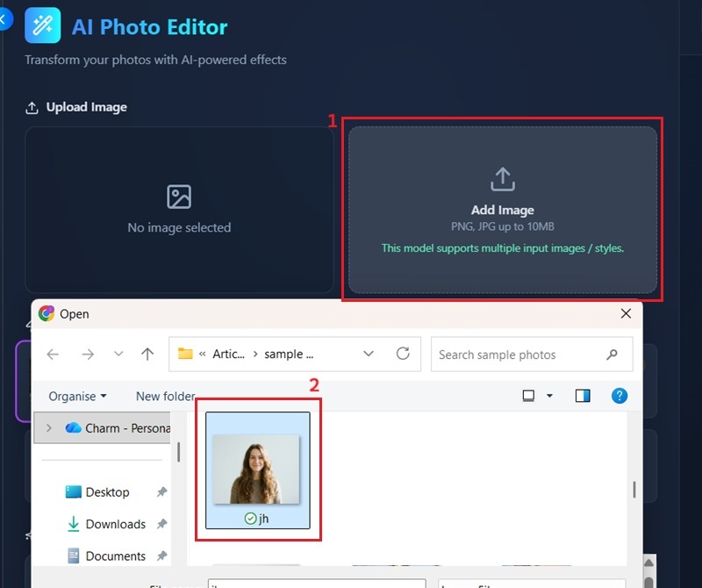Click New folder in the dialog toolbar
Screen dimensions: 702x588
coord(165,397)
